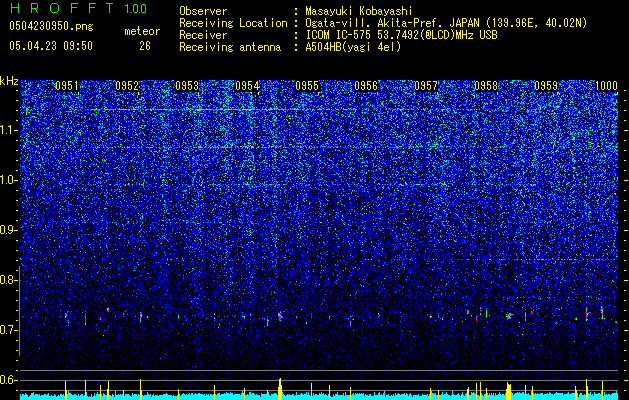Select the 0.9 frequency axis label

click(8, 230)
